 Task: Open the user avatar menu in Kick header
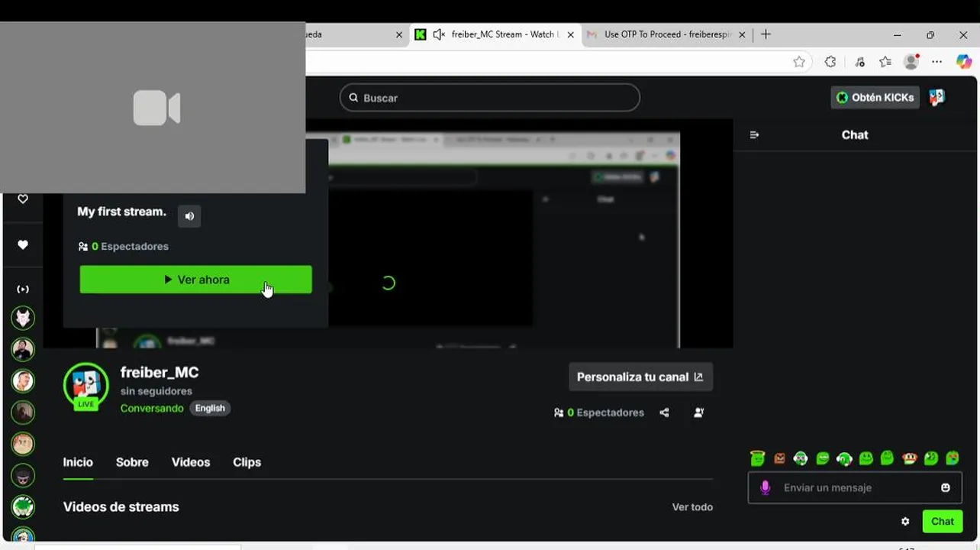(936, 97)
